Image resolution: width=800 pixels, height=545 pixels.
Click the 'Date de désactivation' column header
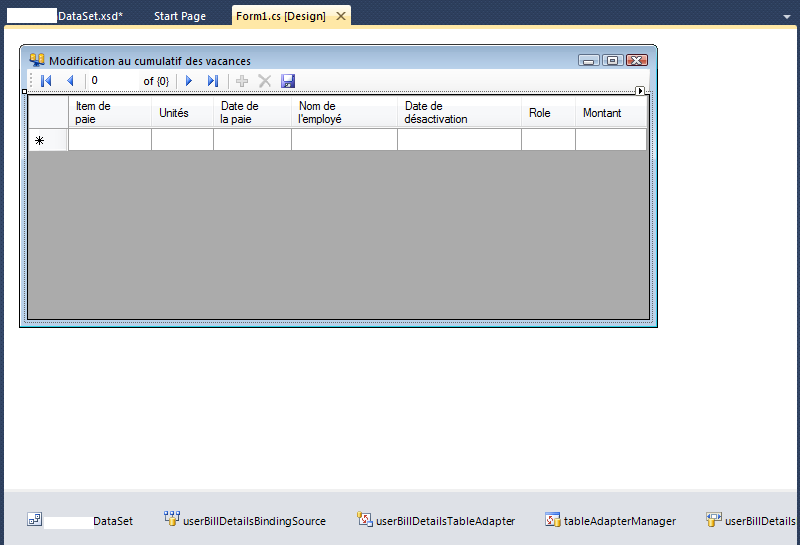(459, 112)
